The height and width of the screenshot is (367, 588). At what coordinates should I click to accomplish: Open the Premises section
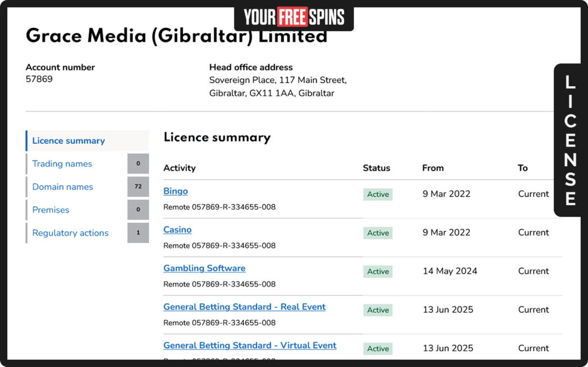click(50, 209)
